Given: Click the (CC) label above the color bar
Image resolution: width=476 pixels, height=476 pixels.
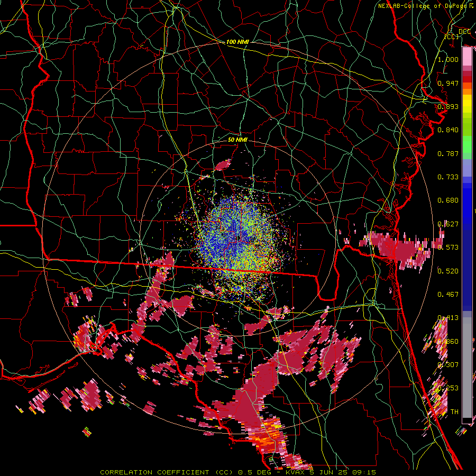Looking at the screenshot, I should [451, 36].
